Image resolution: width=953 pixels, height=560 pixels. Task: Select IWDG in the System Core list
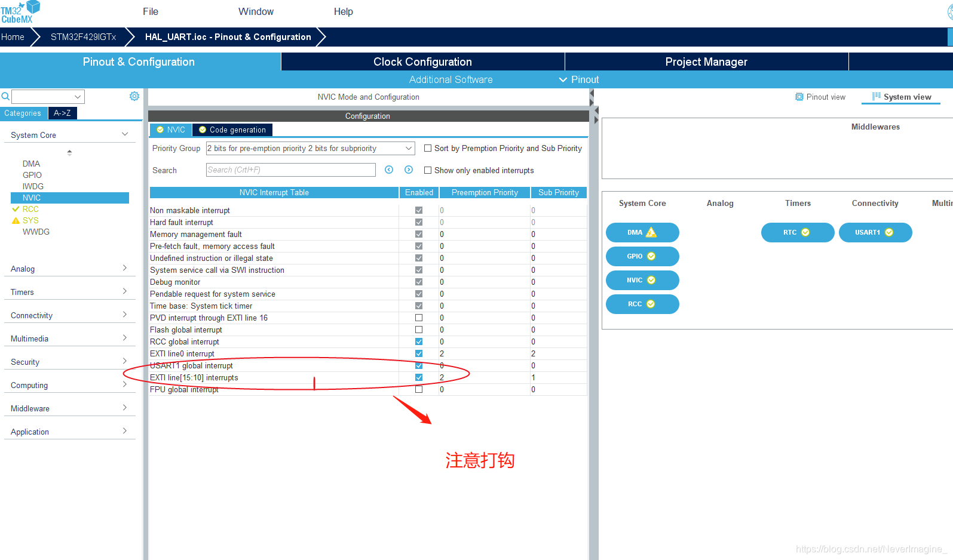click(x=33, y=186)
